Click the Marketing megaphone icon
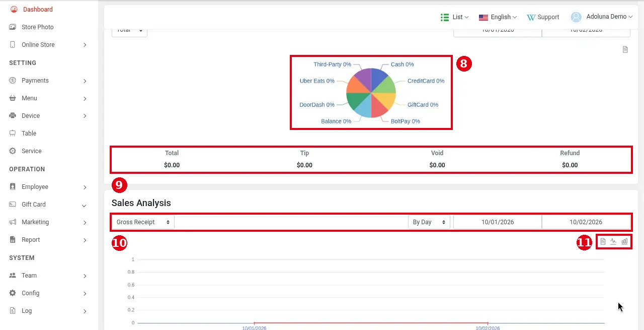644x330 pixels. pos(13,222)
